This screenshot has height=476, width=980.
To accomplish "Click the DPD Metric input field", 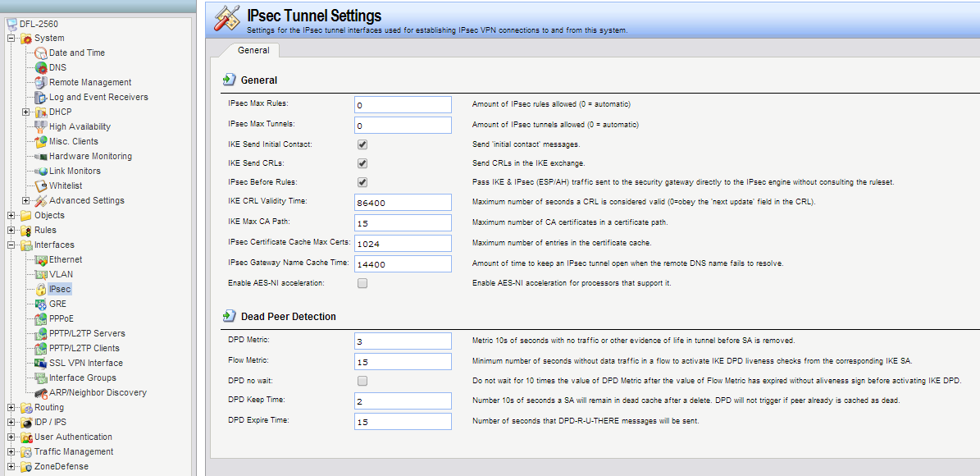I will (x=403, y=341).
